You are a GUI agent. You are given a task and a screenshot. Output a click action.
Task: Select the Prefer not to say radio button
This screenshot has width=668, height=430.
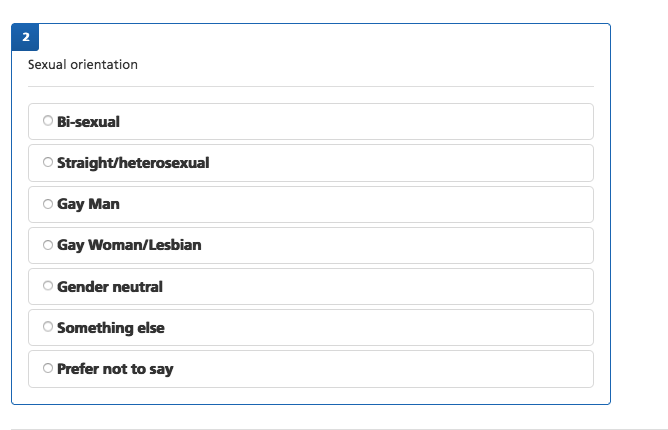(48, 368)
